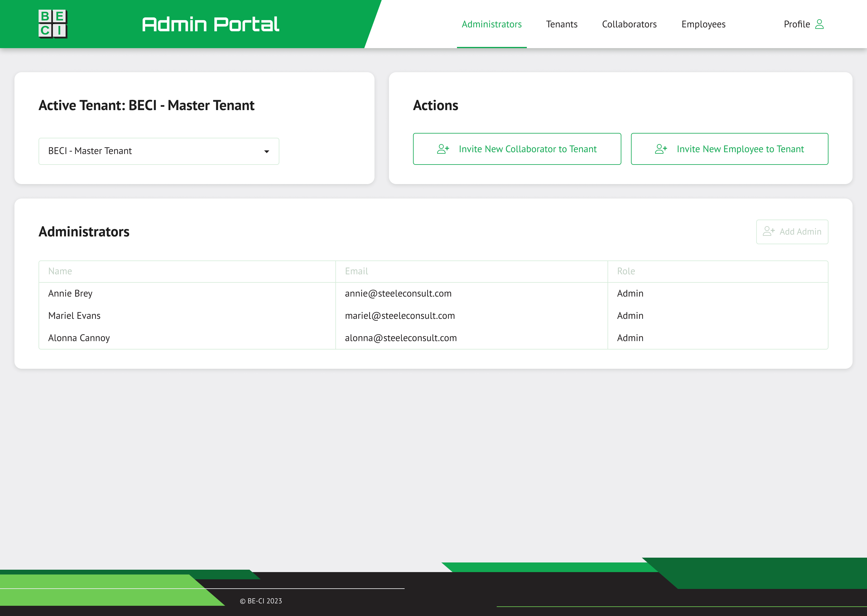Switch to the Administrators tab
Viewport: 867px width, 616px height.
point(491,24)
